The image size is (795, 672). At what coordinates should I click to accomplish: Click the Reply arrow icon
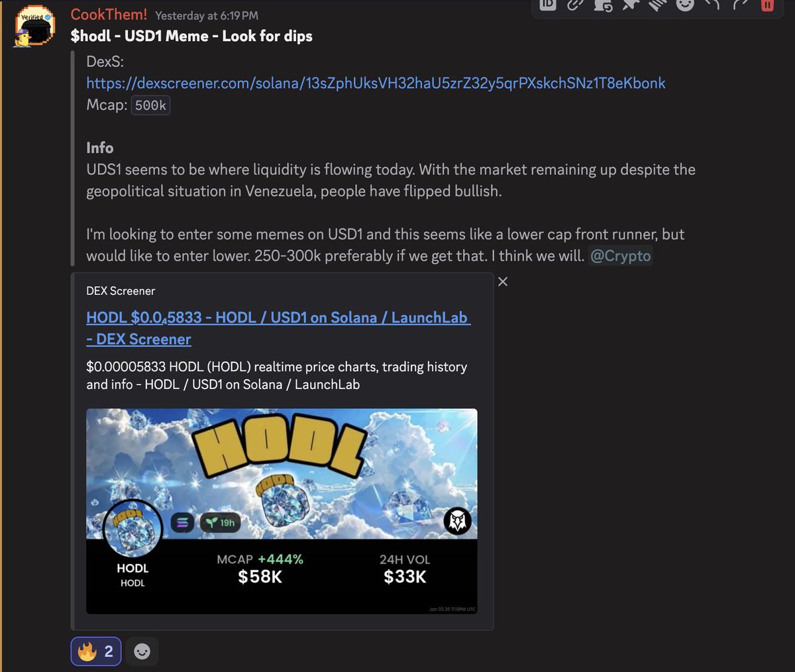coord(712,5)
